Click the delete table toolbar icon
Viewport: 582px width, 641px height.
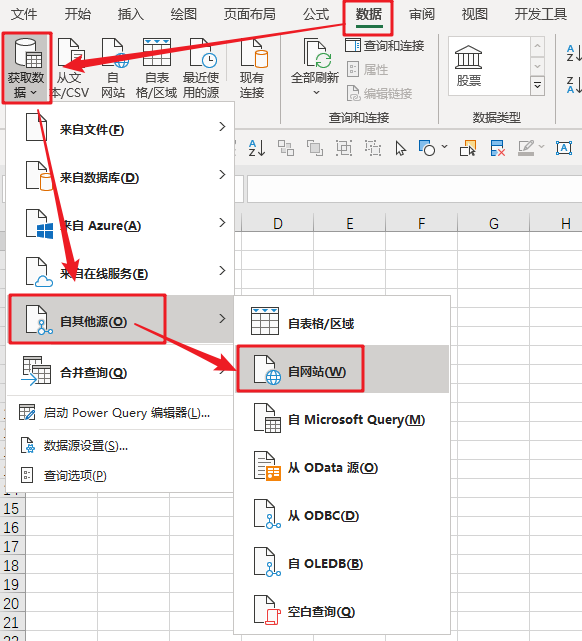(497, 148)
